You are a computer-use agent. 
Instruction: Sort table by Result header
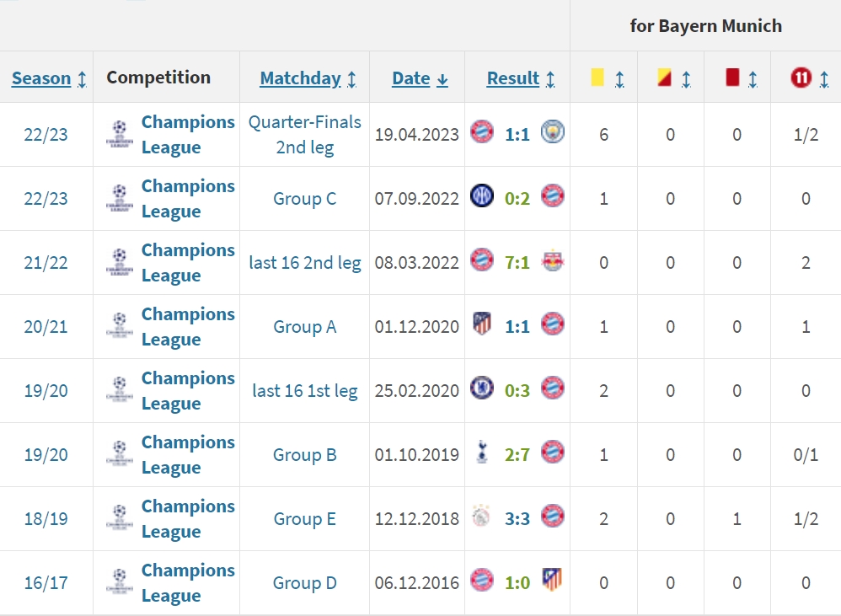512,78
